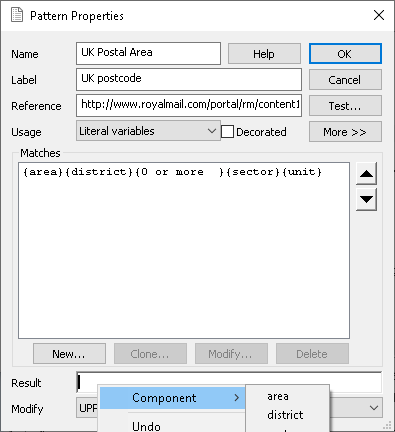Click the Test... button
The width and height of the screenshot is (395, 432).
[x=345, y=106]
